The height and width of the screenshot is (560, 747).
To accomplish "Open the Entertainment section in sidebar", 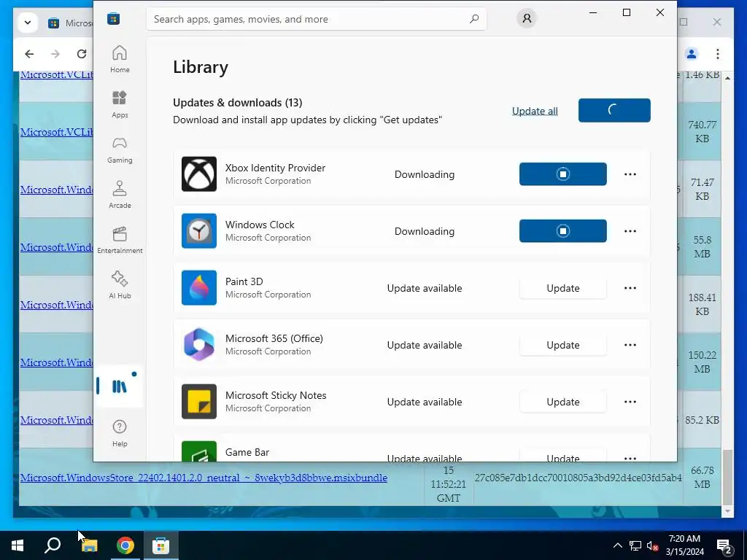I will click(x=120, y=240).
